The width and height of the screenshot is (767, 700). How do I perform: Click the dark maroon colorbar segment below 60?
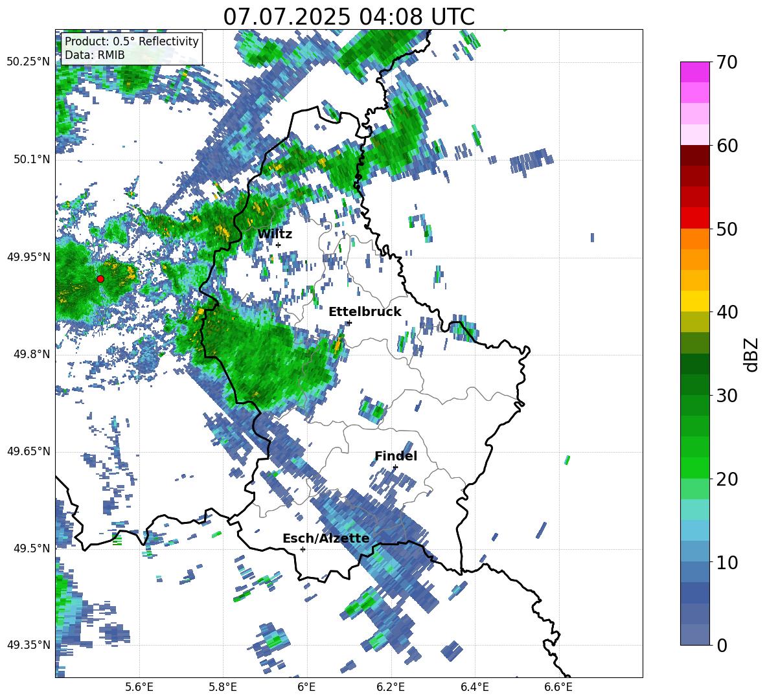tap(694, 155)
